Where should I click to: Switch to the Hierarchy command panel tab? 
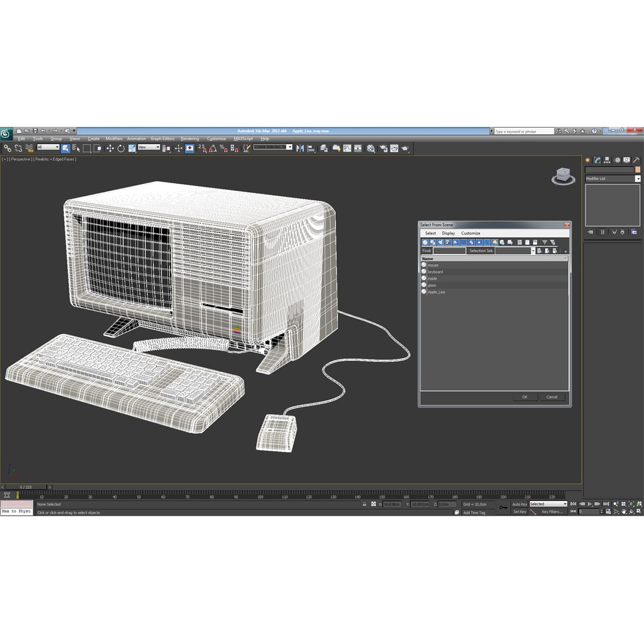coord(607,160)
